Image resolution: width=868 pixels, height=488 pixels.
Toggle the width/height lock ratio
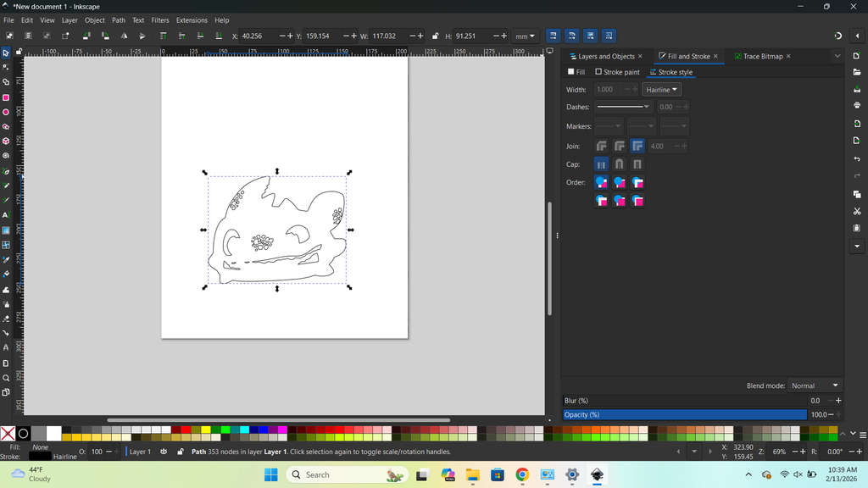435,36
